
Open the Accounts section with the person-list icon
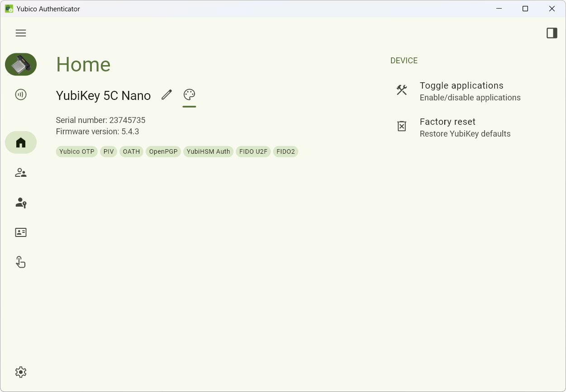point(21,173)
